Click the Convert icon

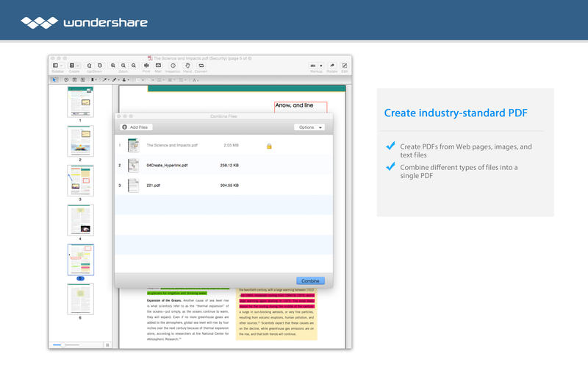(x=201, y=66)
